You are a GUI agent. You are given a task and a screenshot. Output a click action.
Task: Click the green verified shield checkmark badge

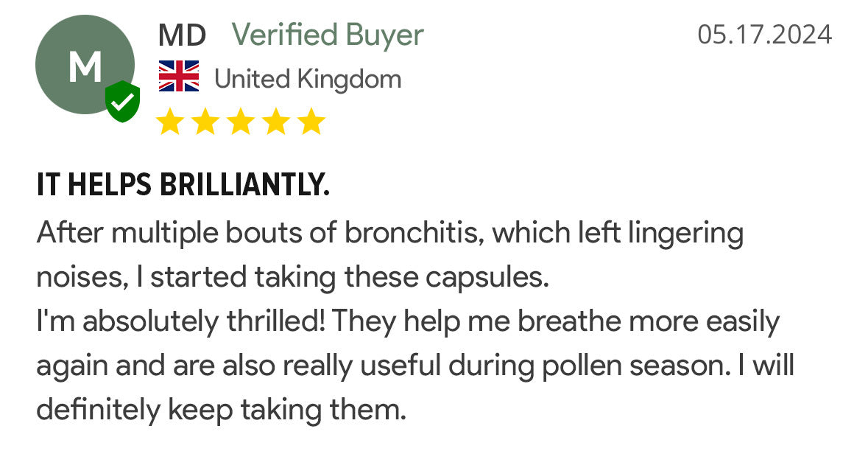(x=123, y=101)
